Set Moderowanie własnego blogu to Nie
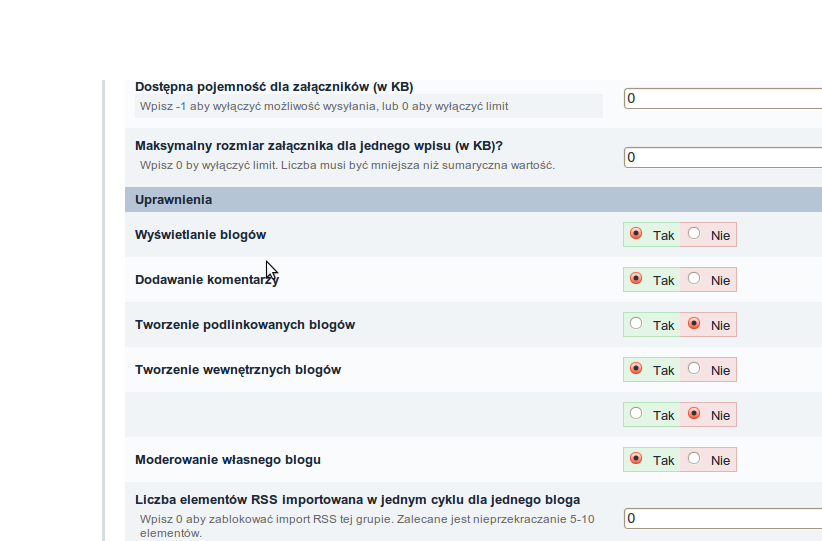822x541 pixels. 694,459
